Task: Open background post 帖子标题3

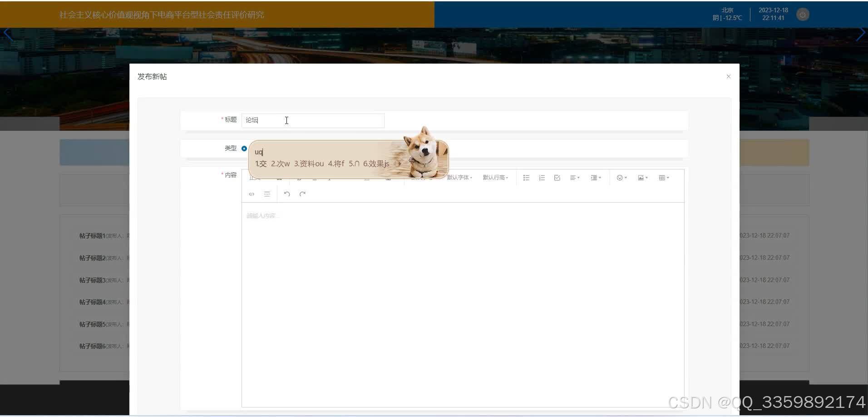Action: 92,280
